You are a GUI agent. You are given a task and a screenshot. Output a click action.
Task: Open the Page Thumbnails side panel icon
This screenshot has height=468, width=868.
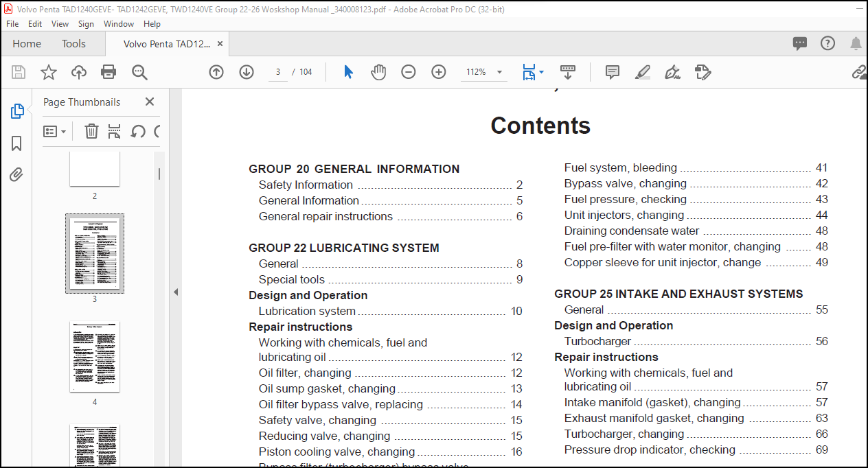[x=17, y=111]
